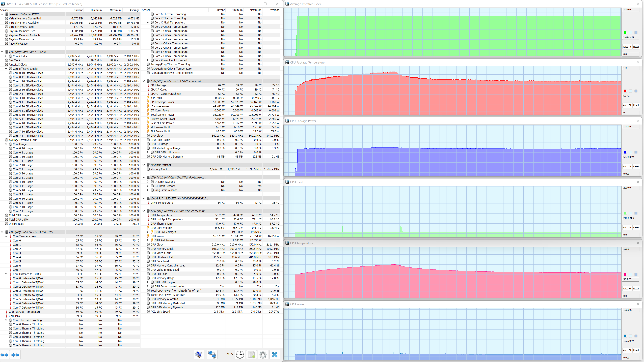Click the shrink columns arrows button
Viewport: 644px width, 362px height.
[x=15, y=355]
